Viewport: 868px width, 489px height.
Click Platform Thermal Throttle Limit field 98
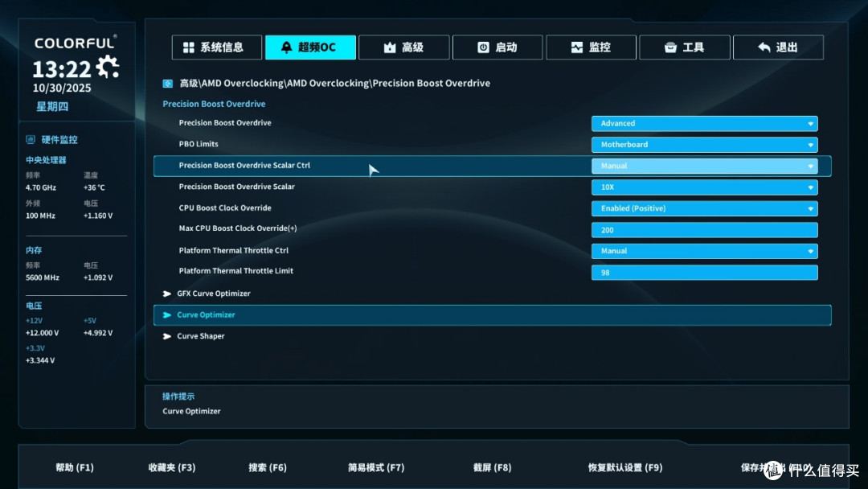pos(704,273)
